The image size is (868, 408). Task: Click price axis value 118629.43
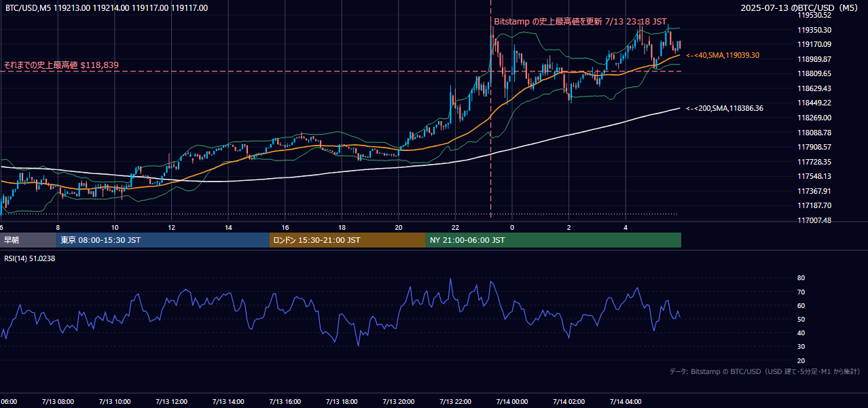(x=815, y=88)
